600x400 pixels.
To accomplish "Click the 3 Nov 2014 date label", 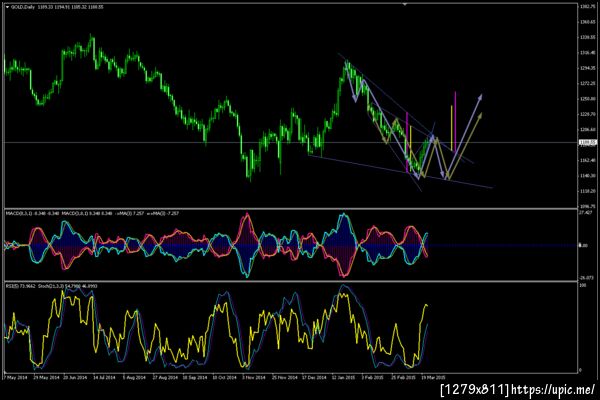I will point(254,377).
